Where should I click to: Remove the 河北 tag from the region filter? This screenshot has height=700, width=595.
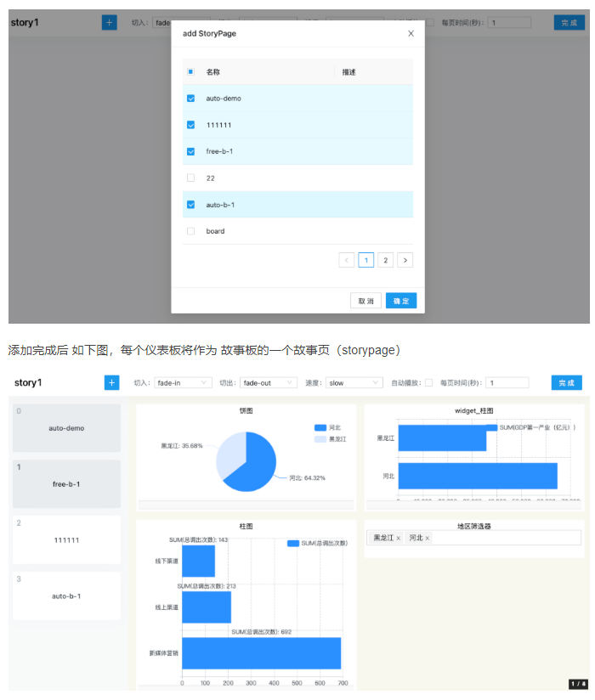coord(428,538)
